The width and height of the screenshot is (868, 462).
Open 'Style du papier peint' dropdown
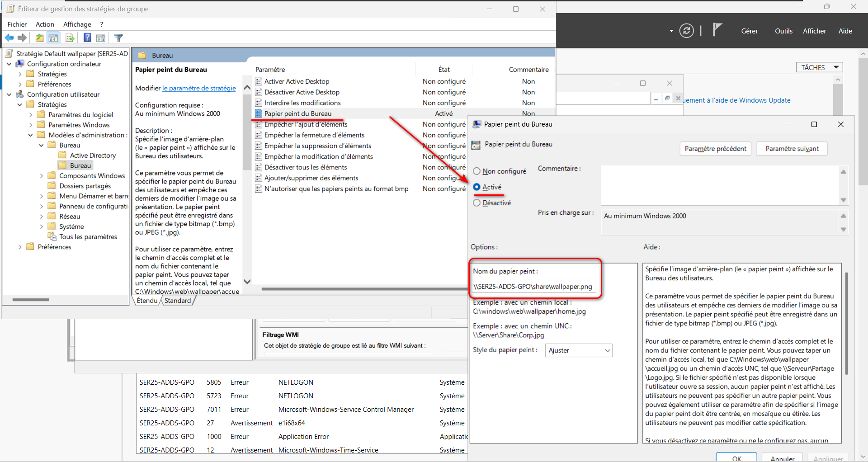[x=579, y=350]
